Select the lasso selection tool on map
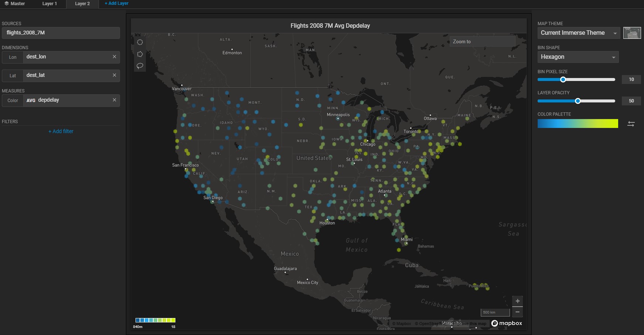The width and height of the screenshot is (644, 335). click(x=140, y=66)
